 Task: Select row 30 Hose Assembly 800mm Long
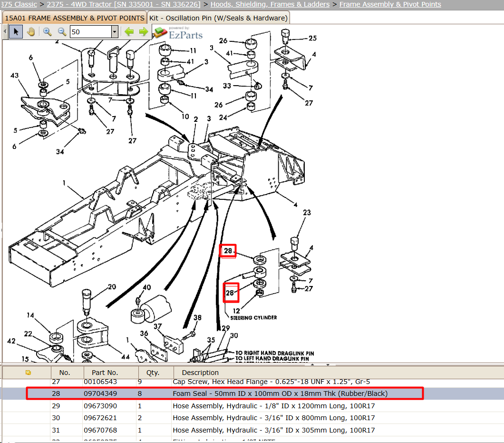(x=273, y=418)
